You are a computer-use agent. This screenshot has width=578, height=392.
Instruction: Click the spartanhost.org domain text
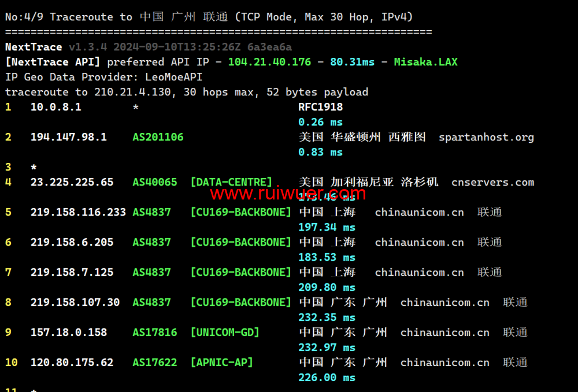[486, 137]
